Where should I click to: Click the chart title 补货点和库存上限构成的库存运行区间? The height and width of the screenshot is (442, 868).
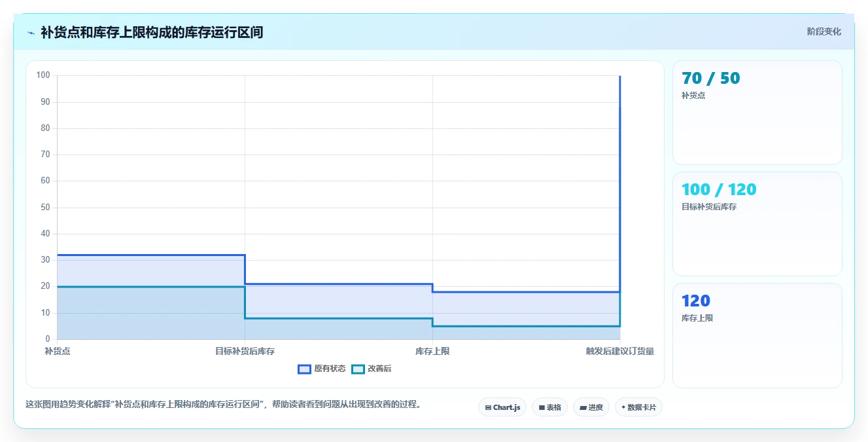click(x=152, y=32)
